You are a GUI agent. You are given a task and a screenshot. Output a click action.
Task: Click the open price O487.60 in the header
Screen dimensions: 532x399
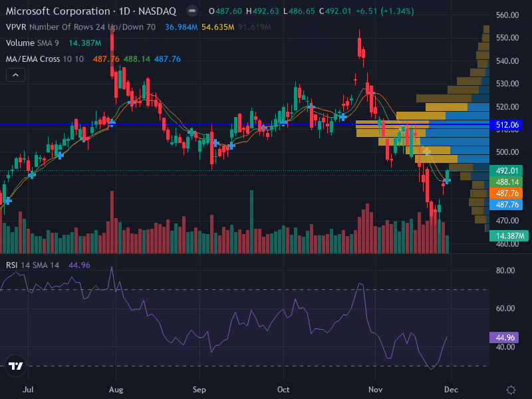(225, 11)
